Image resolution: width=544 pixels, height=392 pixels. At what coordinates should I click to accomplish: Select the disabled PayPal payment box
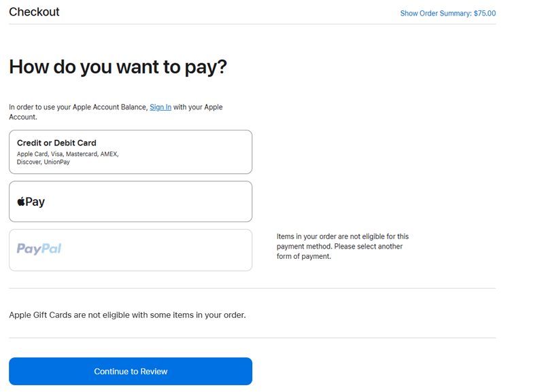[x=131, y=250]
